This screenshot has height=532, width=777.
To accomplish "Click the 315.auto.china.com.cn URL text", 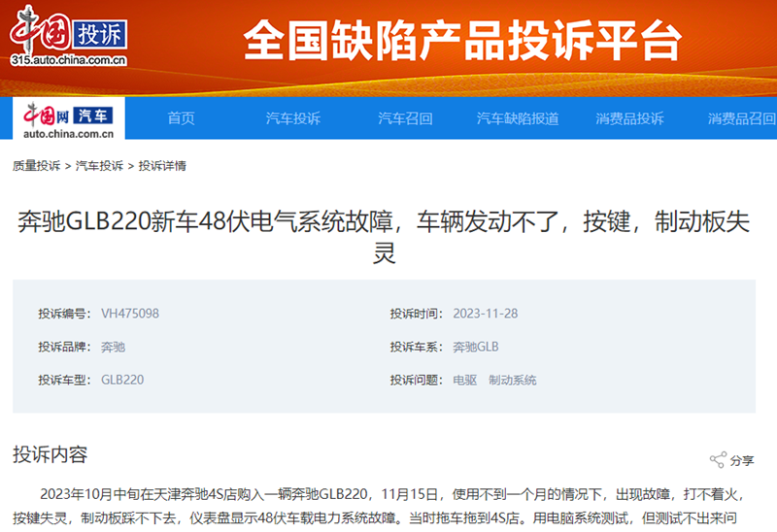I will click(68, 60).
